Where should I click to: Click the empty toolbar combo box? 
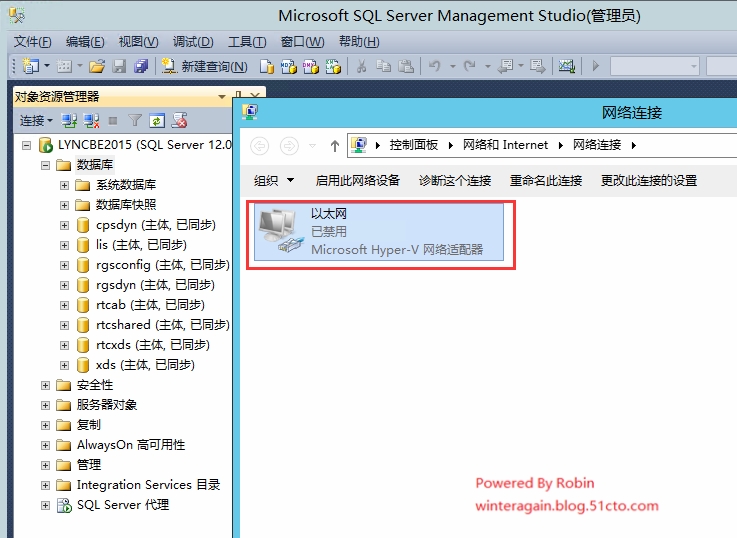[655, 66]
